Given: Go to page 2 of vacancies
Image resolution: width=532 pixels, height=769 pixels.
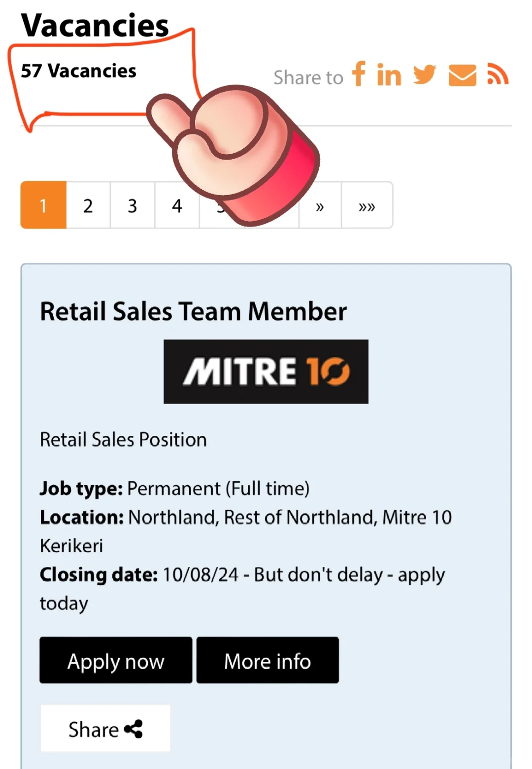Looking at the screenshot, I should 88,205.
